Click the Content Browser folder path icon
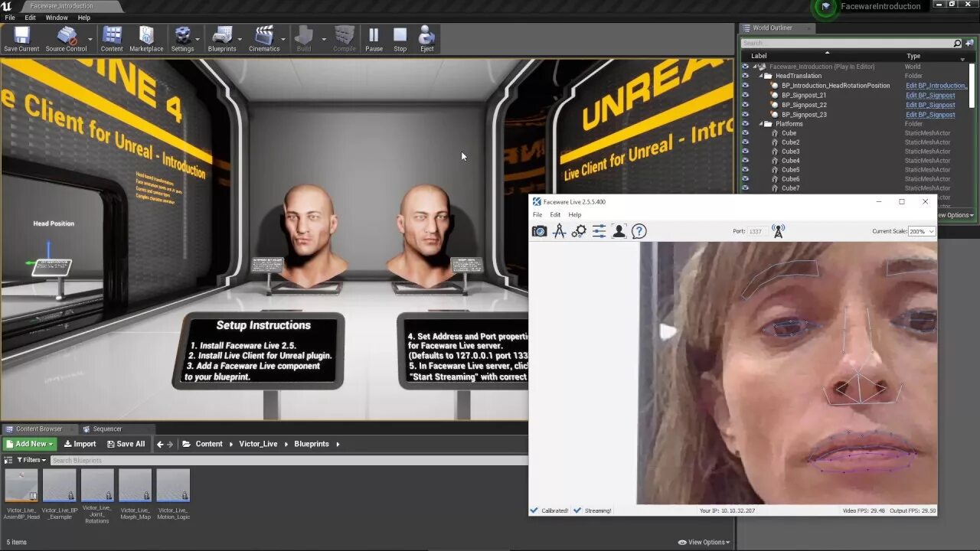Image resolution: width=980 pixels, height=551 pixels. point(186,444)
